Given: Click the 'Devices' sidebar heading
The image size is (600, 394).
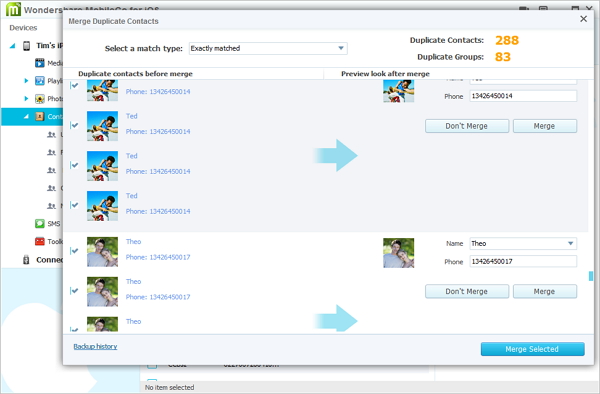Looking at the screenshot, I should pyautogui.click(x=23, y=28).
